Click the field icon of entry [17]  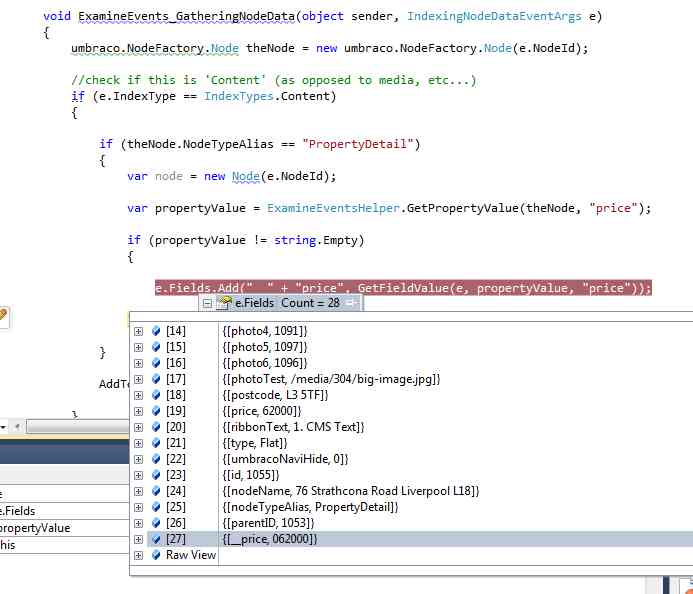[x=156, y=379]
